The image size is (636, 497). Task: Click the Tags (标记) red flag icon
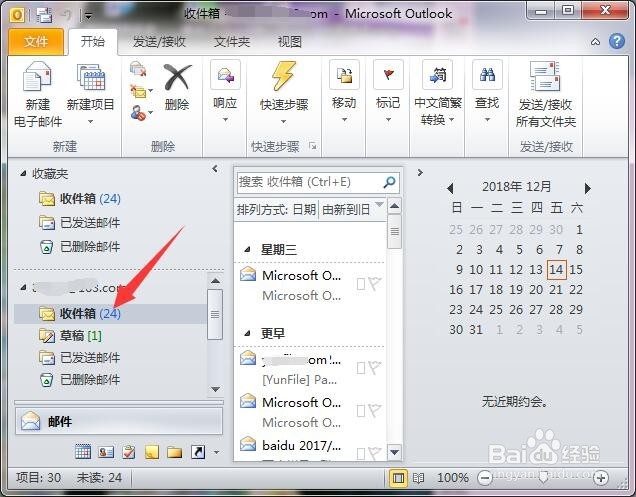coord(389,75)
